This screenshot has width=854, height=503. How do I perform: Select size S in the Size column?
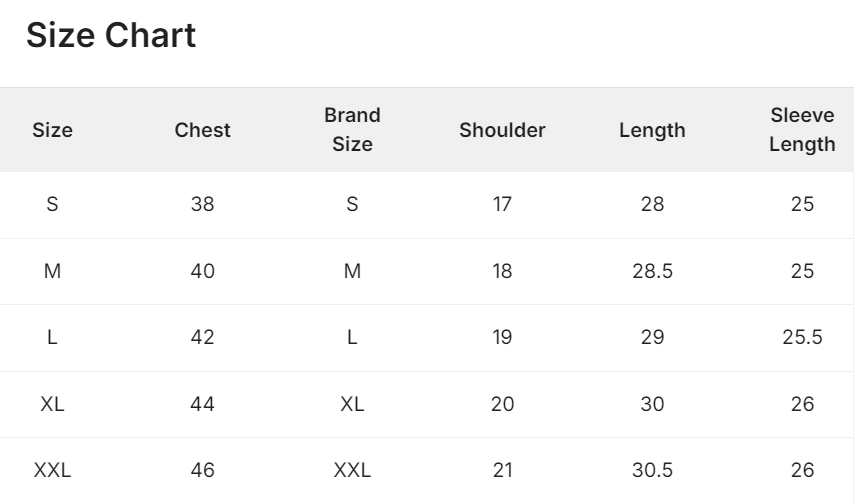coord(52,204)
